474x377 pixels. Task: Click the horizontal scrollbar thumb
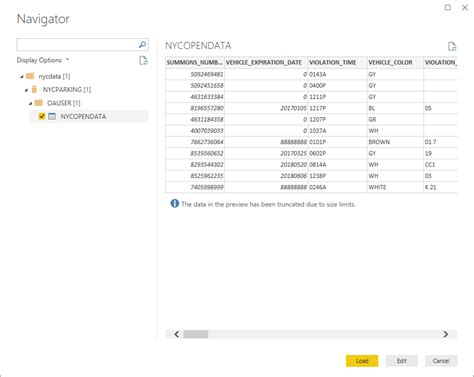tap(196, 334)
